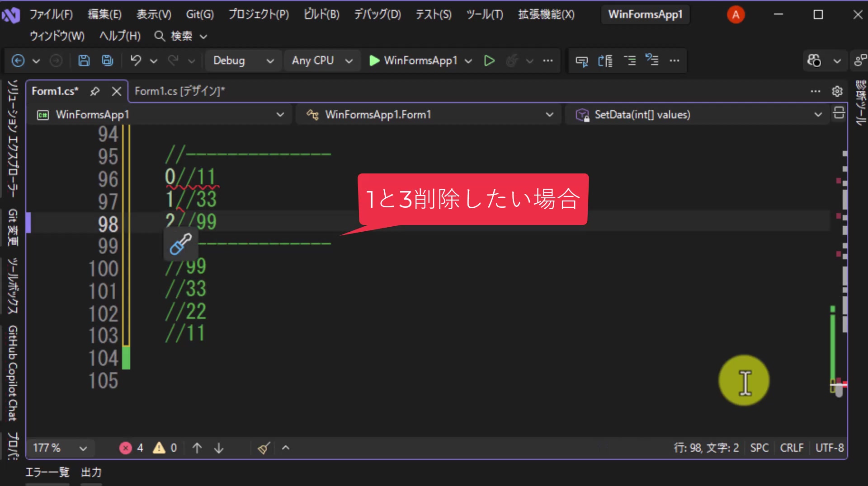Open the Debug configuration dropdown
868x486 pixels.
(x=243, y=61)
